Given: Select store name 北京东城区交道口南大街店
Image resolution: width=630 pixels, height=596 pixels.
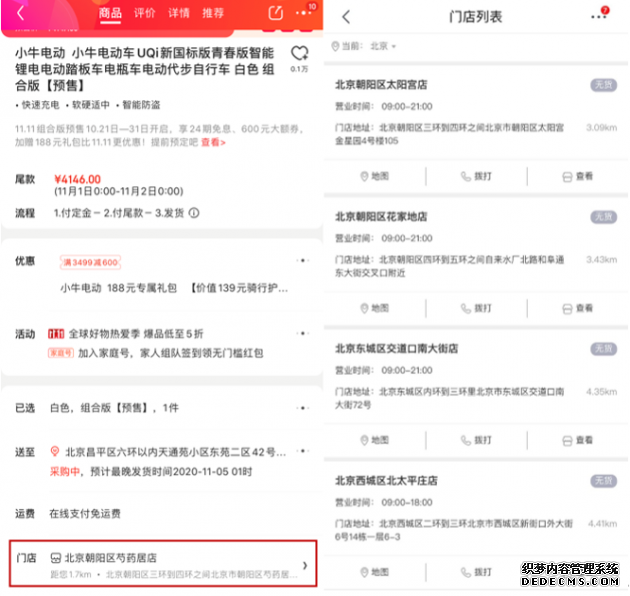Looking at the screenshot, I should pos(397,349).
